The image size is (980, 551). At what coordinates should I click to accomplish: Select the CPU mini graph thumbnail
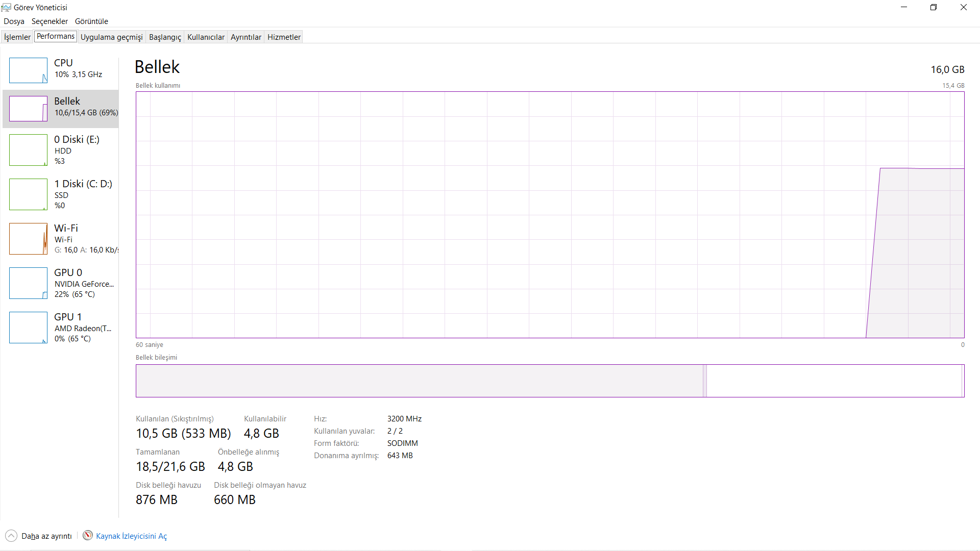(x=28, y=70)
